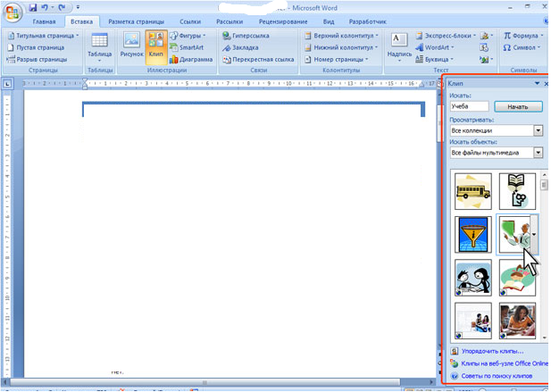Open Клипы на веб-узле Office Online
The image size is (551, 392).
pyautogui.click(x=505, y=363)
